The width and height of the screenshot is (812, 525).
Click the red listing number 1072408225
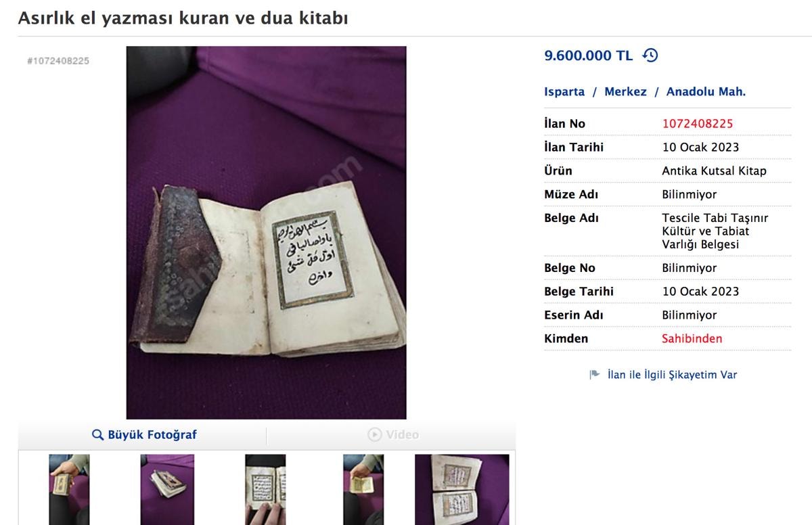697,124
